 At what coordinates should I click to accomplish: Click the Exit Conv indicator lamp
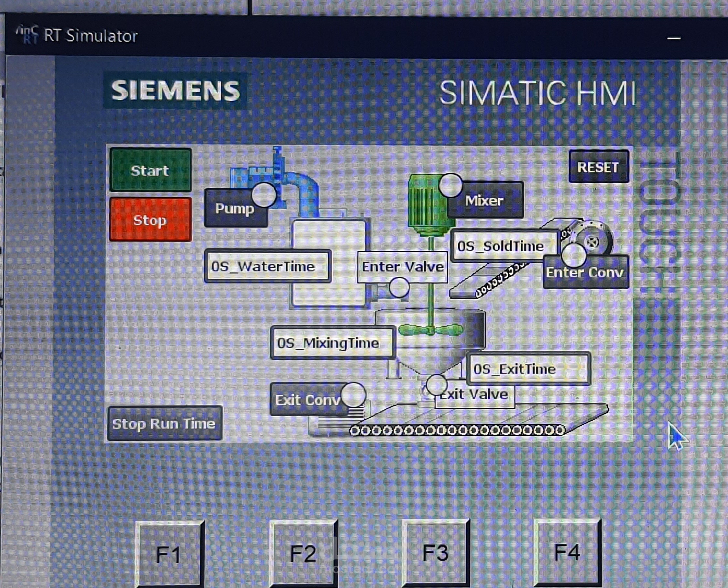point(353,395)
